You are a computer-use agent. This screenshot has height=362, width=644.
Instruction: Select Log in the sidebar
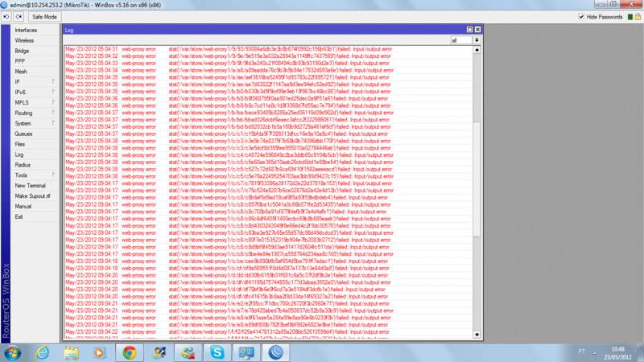35,154
